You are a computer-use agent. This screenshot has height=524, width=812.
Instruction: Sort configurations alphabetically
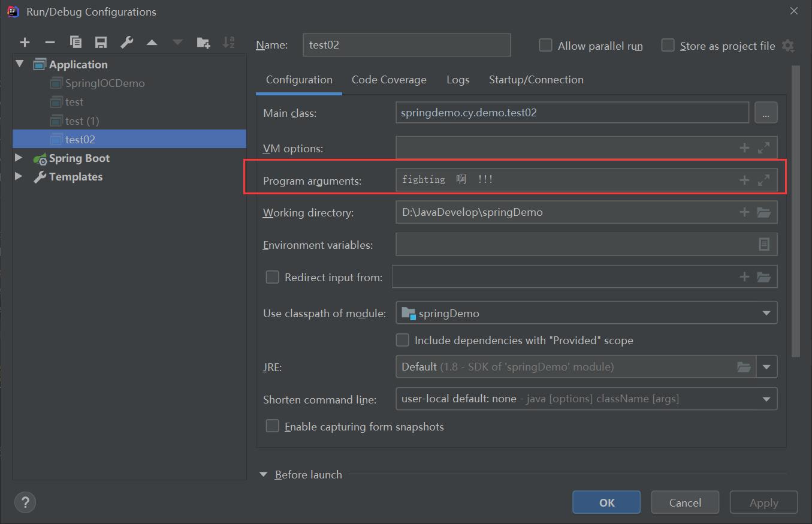pyautogui.click(x=228, y=42)
